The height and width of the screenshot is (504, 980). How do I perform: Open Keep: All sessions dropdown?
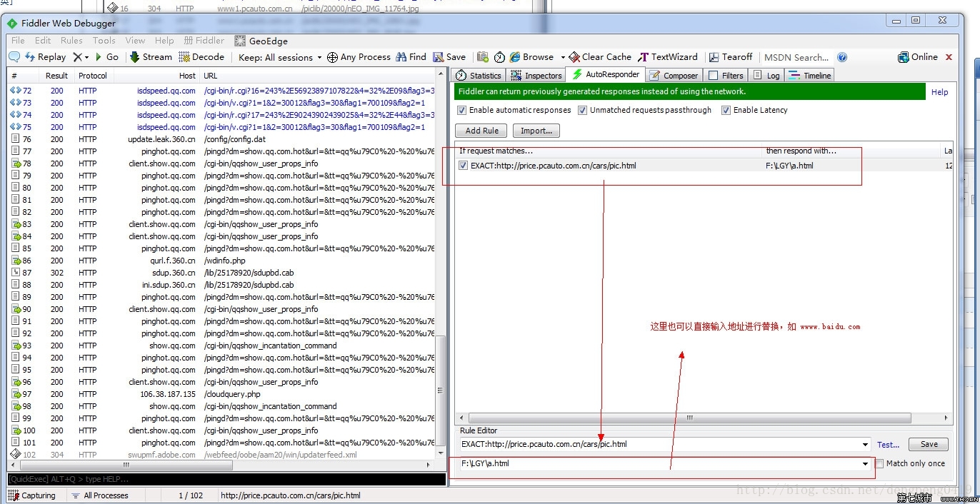pyautogui.click(x=280, y=57)
